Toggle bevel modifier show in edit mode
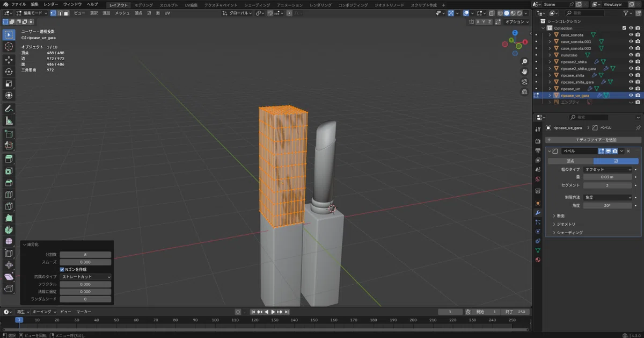Image resolution: width=644 pixels, height=338 pixels. point(602,151)
